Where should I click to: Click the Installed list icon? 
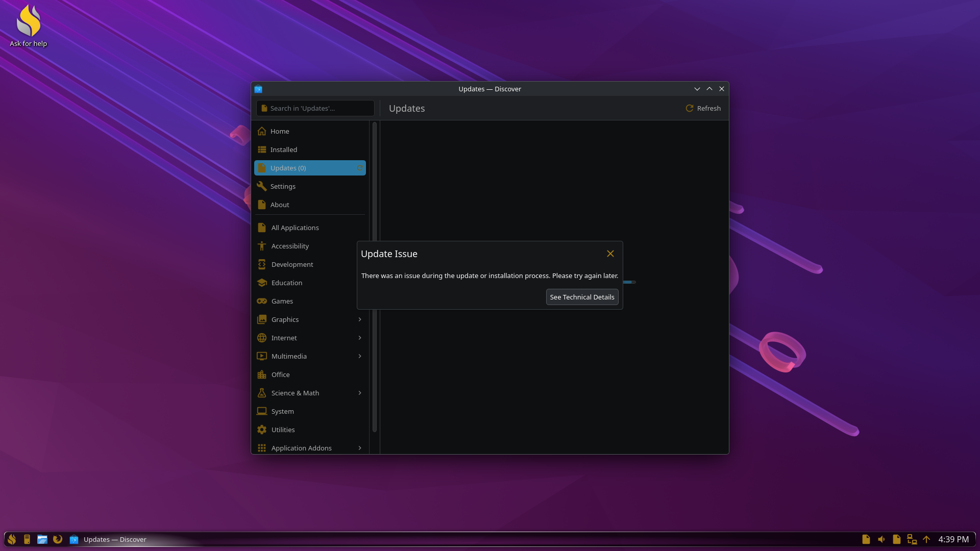click(x=262, y=149)
